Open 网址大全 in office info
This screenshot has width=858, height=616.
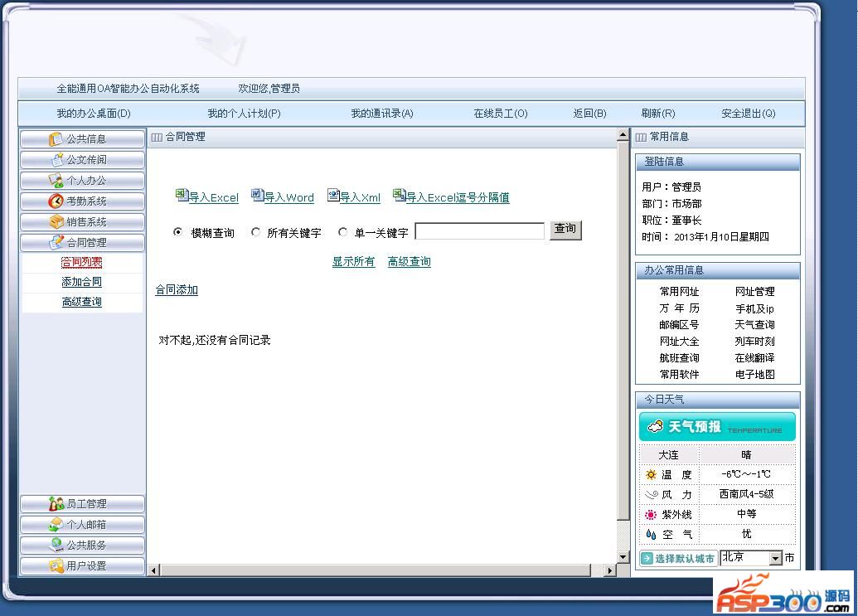point(679,342)
